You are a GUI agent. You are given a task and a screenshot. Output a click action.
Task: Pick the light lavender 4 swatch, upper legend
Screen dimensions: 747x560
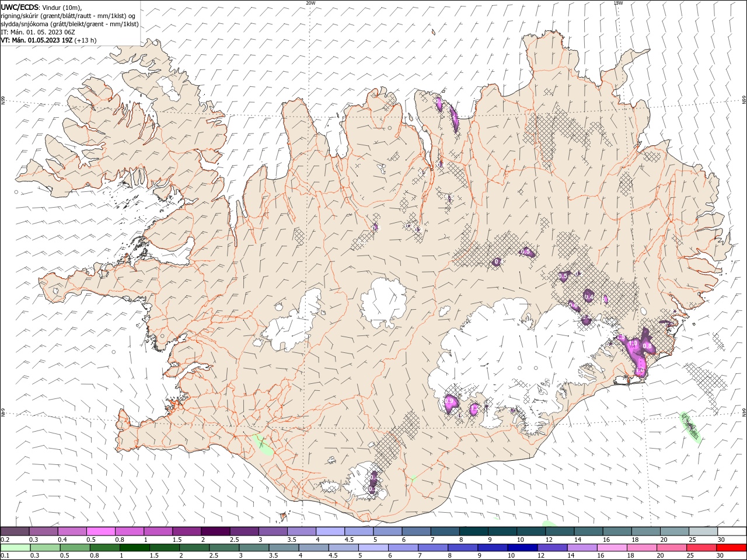pos(330,531)
